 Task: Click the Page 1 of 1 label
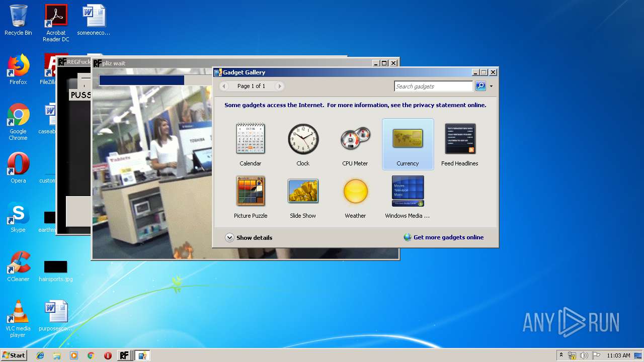pyautogui.click(x=251, y=86)
